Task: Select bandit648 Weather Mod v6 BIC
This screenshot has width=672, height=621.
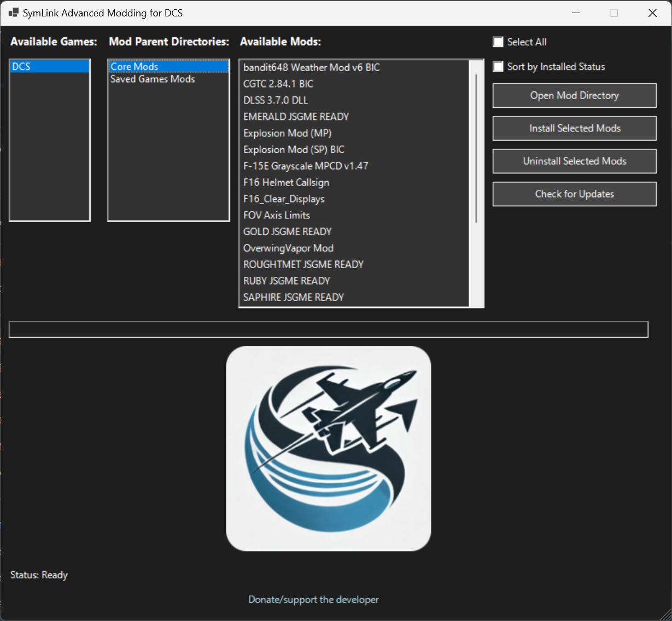Action: (x=311, y=67)
